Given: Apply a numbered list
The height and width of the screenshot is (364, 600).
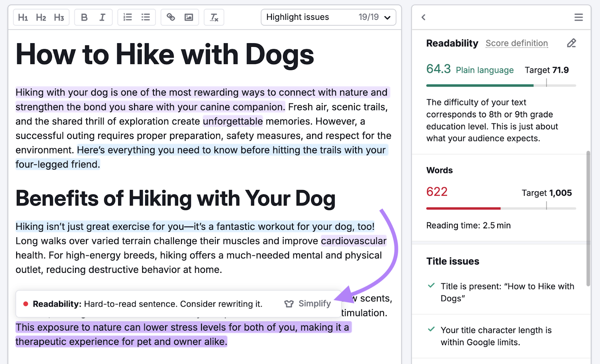Looking at the screenshot, I should pyautogui.click(x=127, y=17).
